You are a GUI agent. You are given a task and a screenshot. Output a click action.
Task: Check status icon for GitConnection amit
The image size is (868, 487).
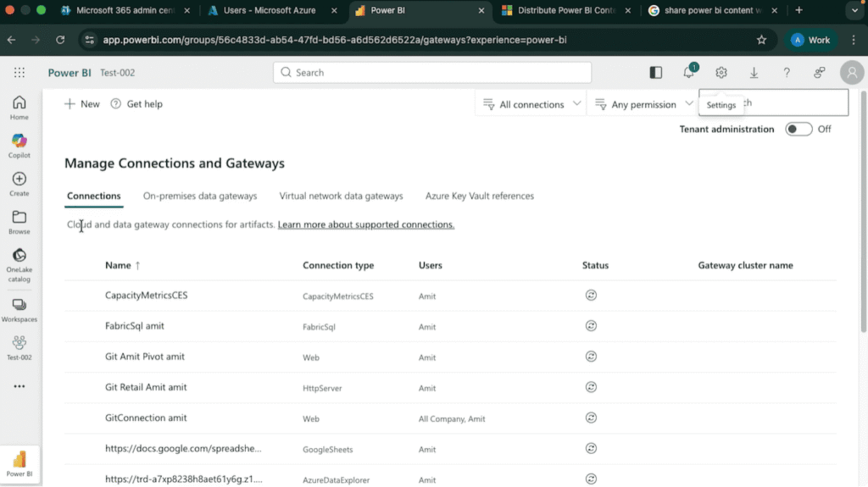pyautogui.click(x=591, y=418)
